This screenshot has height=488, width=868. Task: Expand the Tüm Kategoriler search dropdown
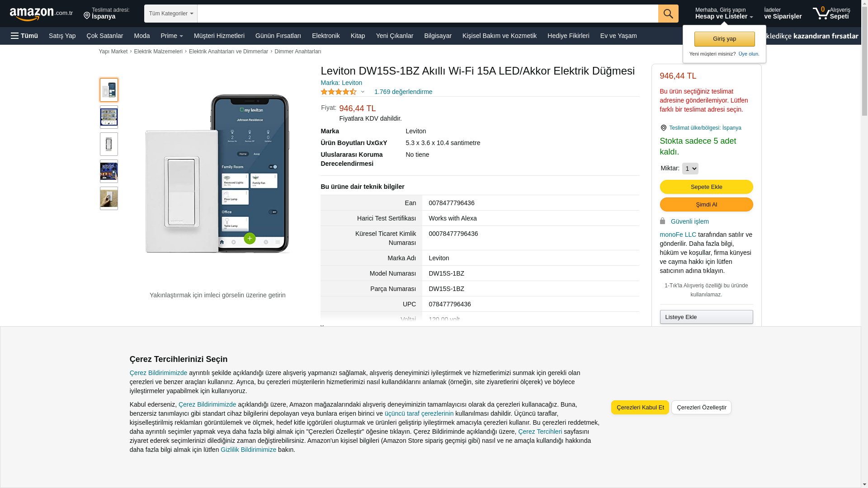pos(171,14)
